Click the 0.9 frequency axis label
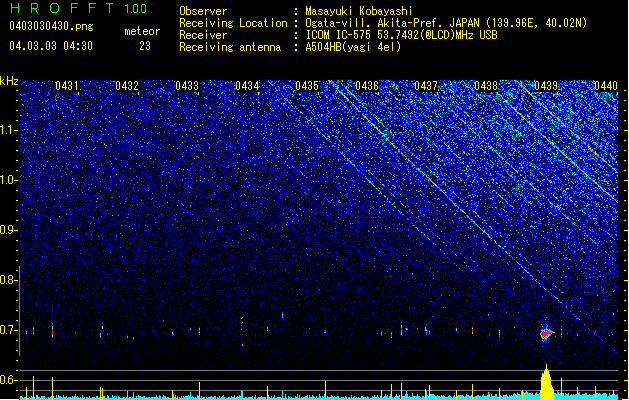This screenshot has width=629, height=400. 9,230
